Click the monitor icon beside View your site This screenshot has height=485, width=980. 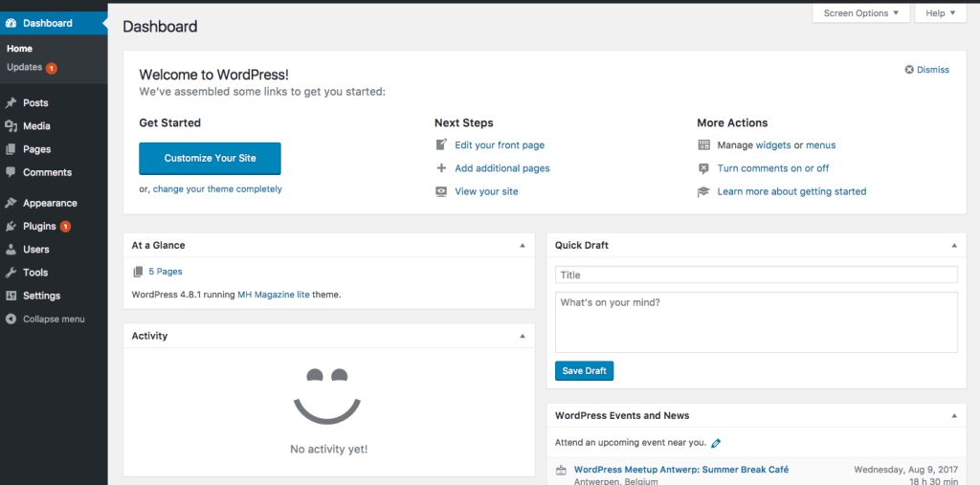[441, 191]
